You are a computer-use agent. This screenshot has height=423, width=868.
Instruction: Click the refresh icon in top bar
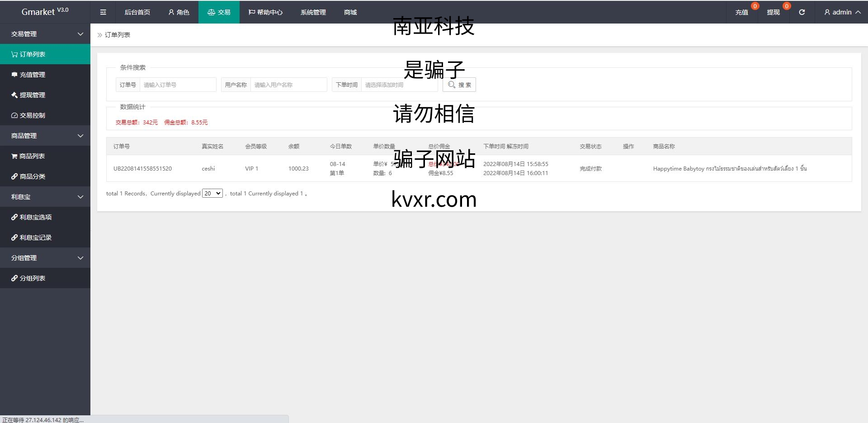point(802,12)
